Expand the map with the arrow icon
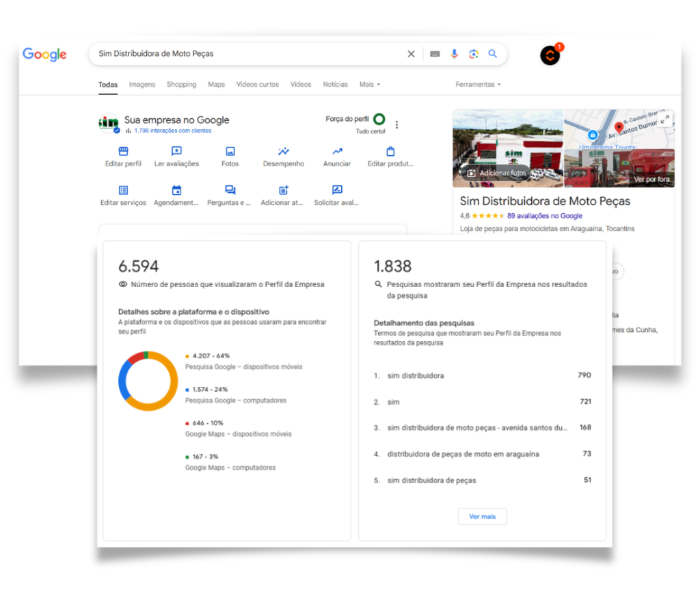The width and height of the screenshot is (700, 592). 664,119
